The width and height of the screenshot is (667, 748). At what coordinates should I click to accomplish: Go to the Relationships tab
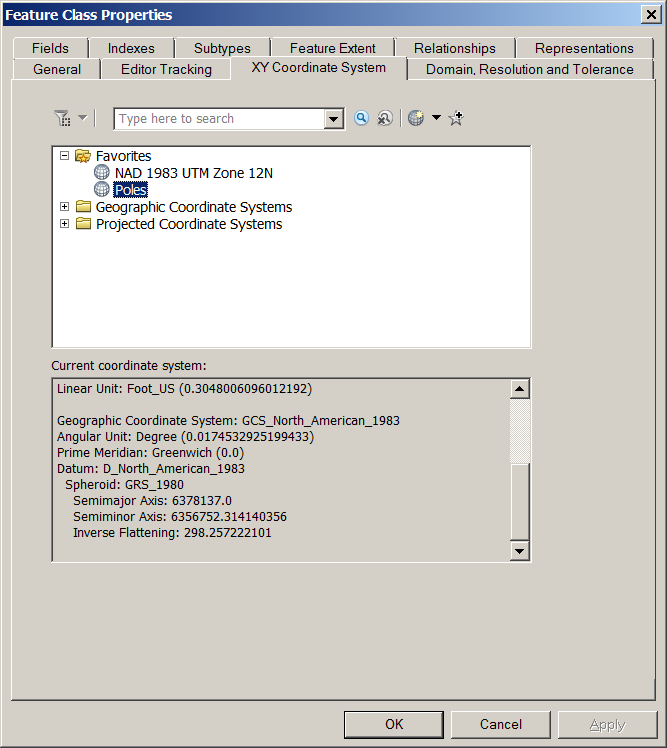[x=455, y=48]
